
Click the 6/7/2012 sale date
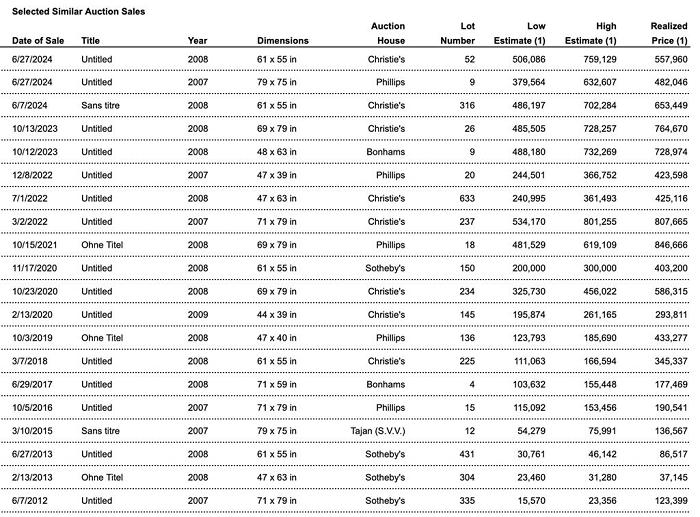click(x=29, y=500)
